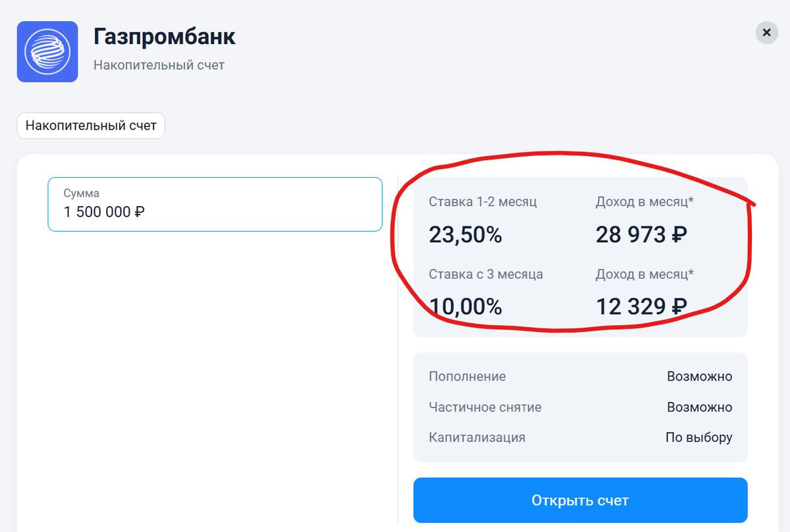Click the Газпромбанк globe logo icon
This screenshot has width=790, height=532.
47,51
